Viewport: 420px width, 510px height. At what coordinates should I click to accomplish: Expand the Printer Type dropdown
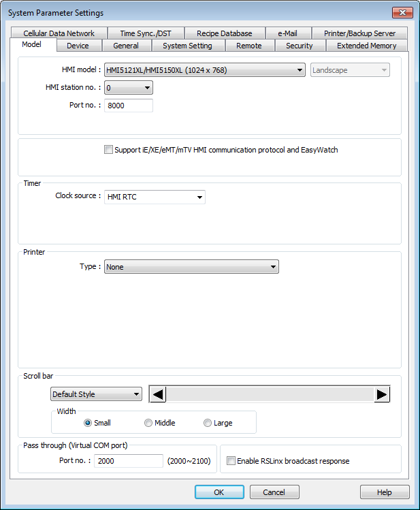click(191, 267)
